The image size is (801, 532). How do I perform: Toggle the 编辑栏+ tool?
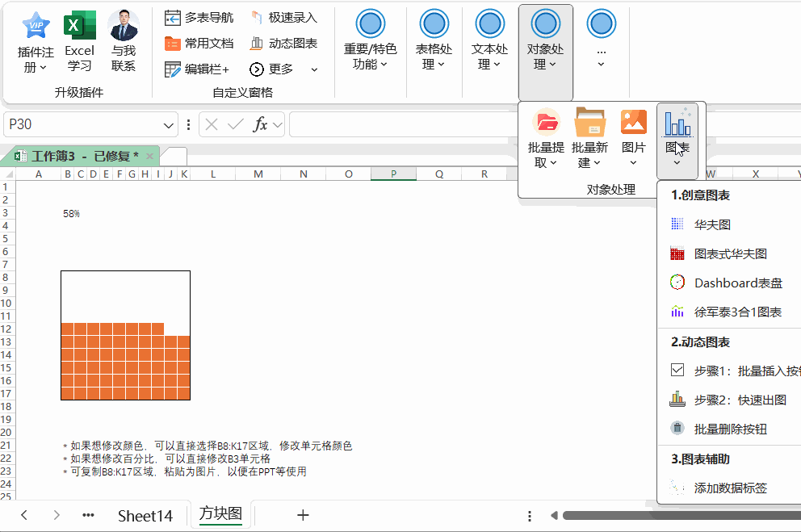click(197, 69)
